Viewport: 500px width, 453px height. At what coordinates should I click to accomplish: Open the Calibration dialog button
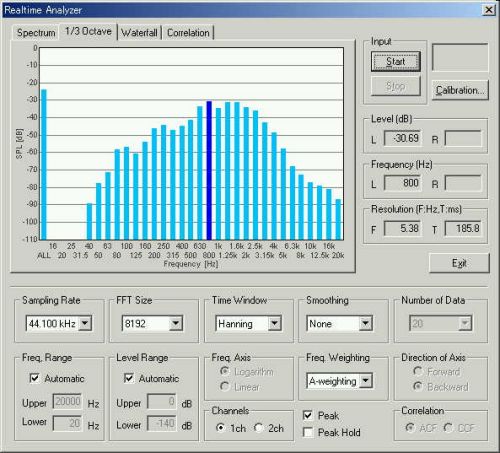point(460,90)
